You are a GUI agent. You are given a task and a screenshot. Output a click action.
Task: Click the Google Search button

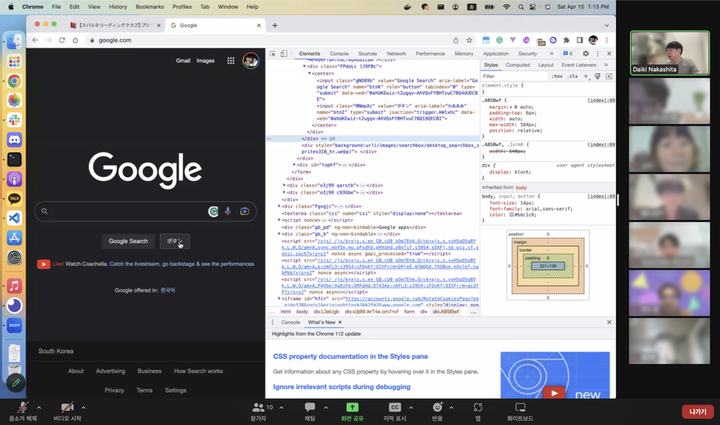(128, 241)
